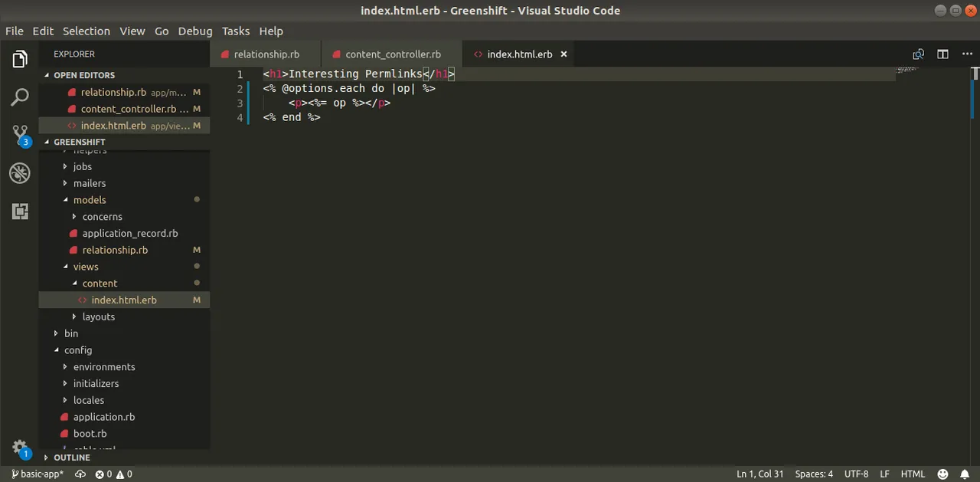Viewport: 980px width, 482px height.
Task: Change end of line sequence LF
Action: [x=884, y=474]
